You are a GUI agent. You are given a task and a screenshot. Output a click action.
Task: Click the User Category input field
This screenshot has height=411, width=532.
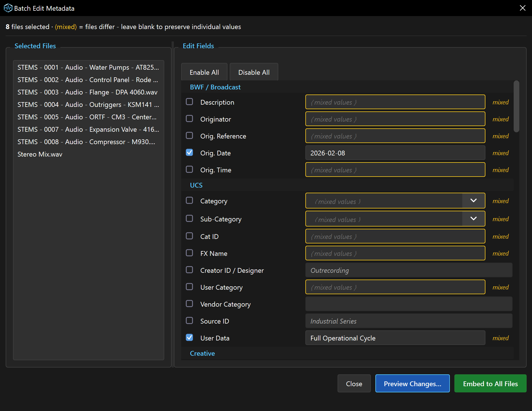pos(395,287)
